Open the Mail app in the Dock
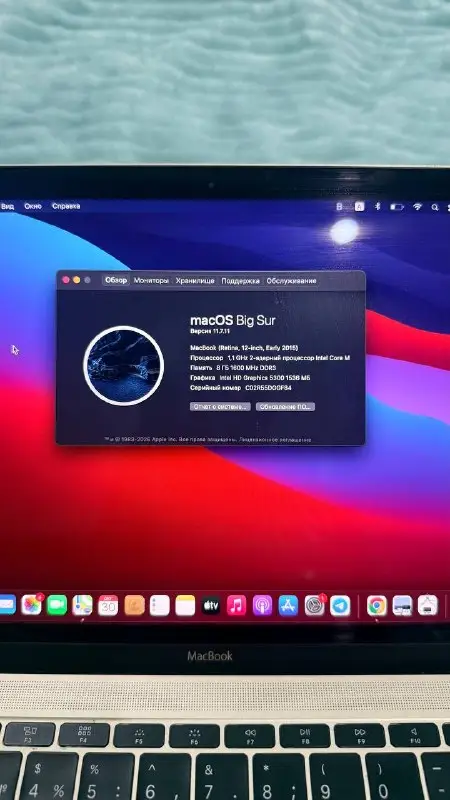 [7, 605]
